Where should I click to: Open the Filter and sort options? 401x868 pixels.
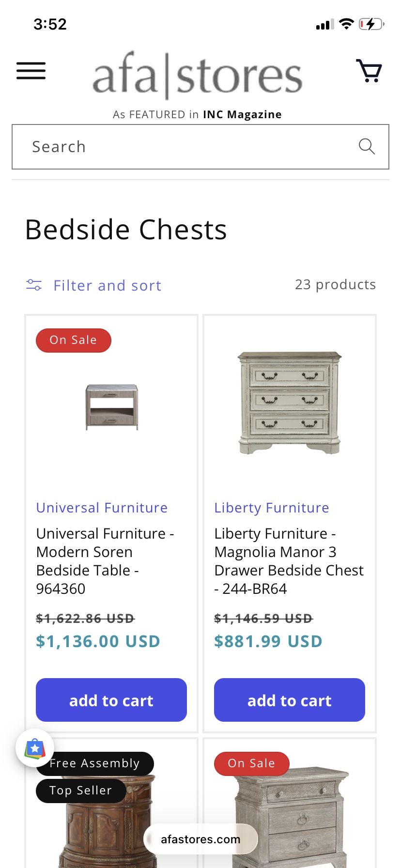(x=107, y=285)
